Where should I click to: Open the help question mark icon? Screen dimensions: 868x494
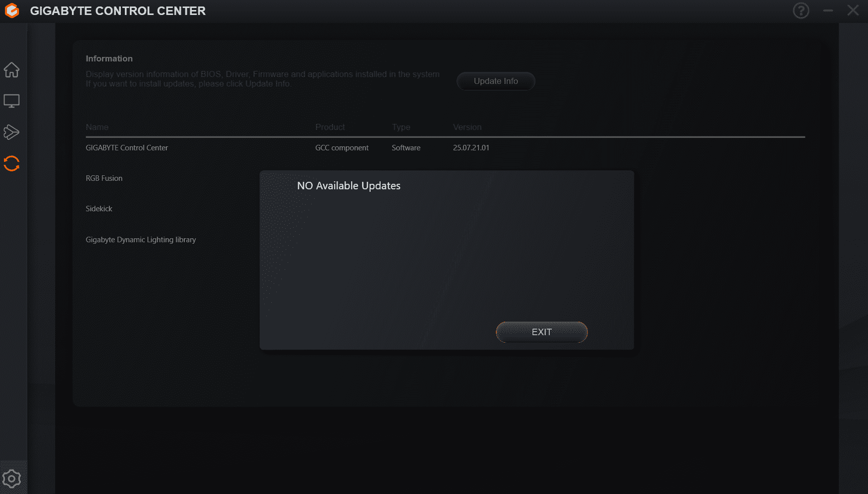[x=801, y=10]
